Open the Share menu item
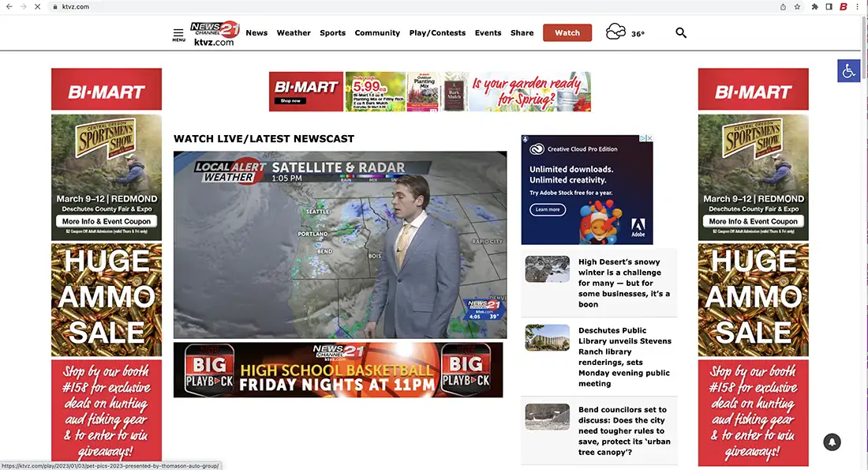The width and height of the screenshot is (868, 470). (522, 32)
